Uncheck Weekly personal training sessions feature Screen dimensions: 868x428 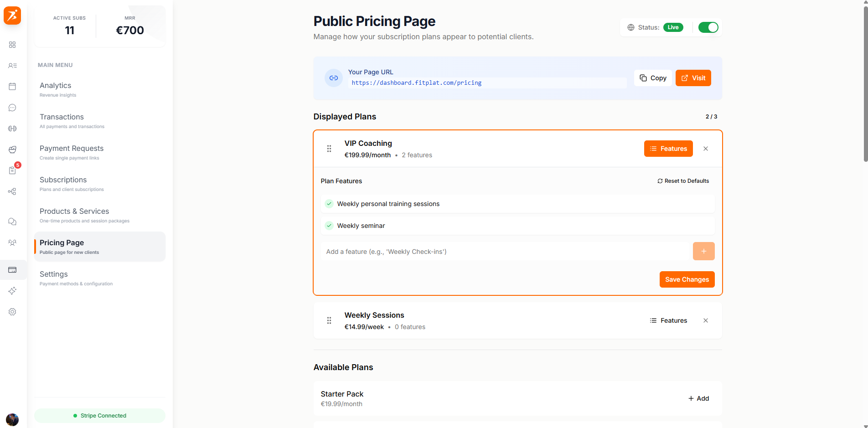(x=329, y=204)
